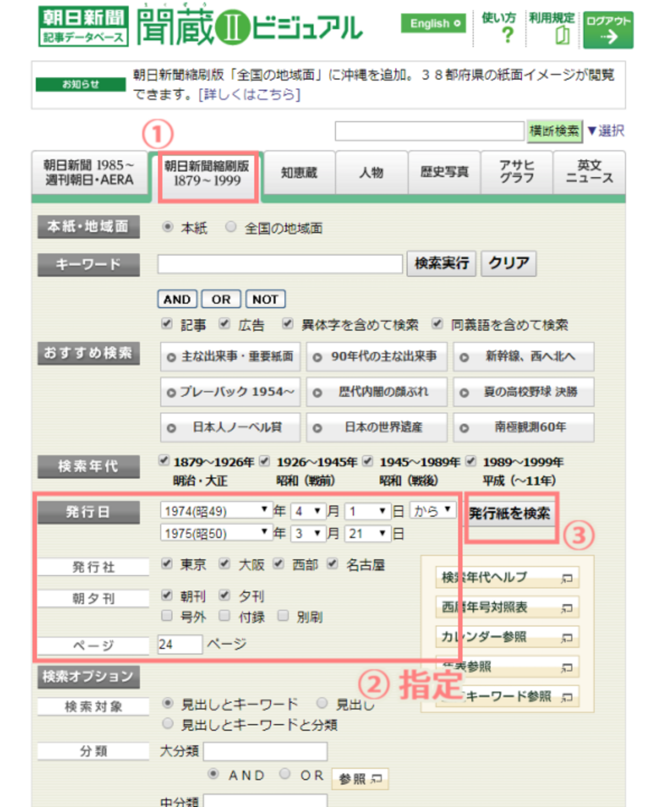The width and height of the screenshot is (672, 807).
Task: Open the 利用規定 terms booklet icon
Action: click(562, 35)
